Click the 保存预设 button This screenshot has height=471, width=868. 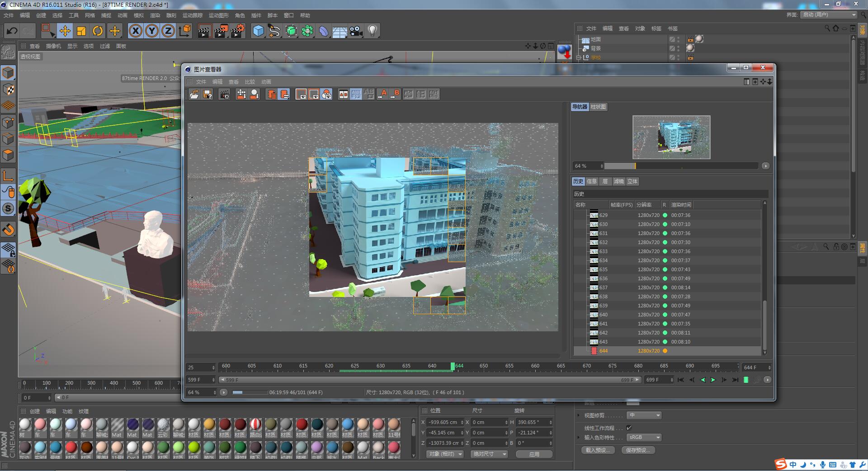click(638, 450)
